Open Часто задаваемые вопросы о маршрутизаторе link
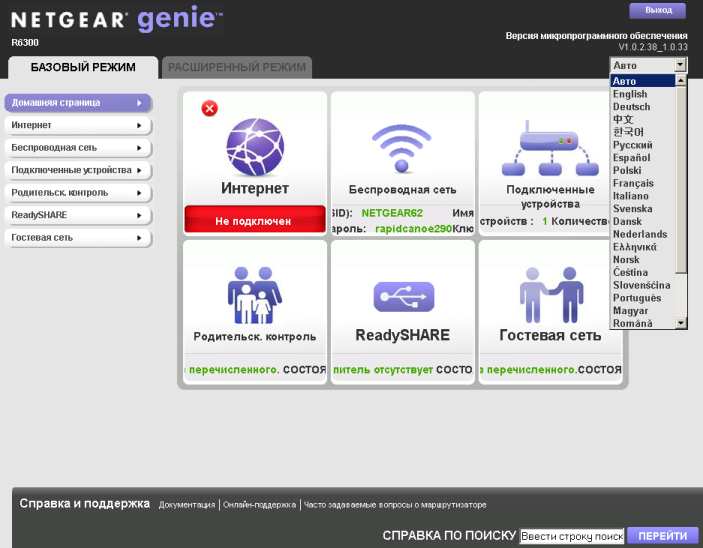Image resolution: width=703 pixels, height=548 pixels. (395, 505)
